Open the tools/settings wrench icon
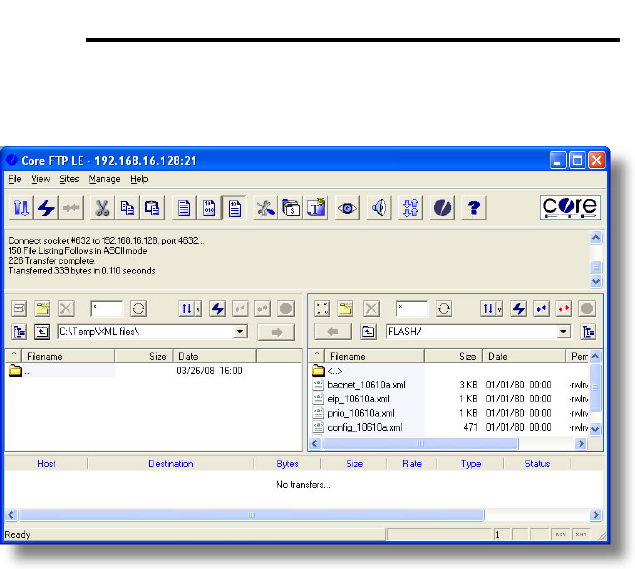 tap(266, 208)
